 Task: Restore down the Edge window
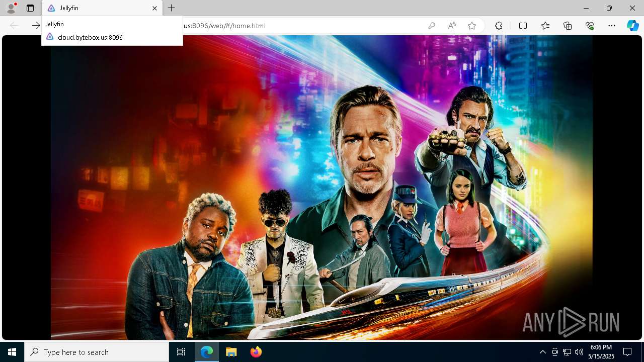pyautogui.click(x=609, y=8)
